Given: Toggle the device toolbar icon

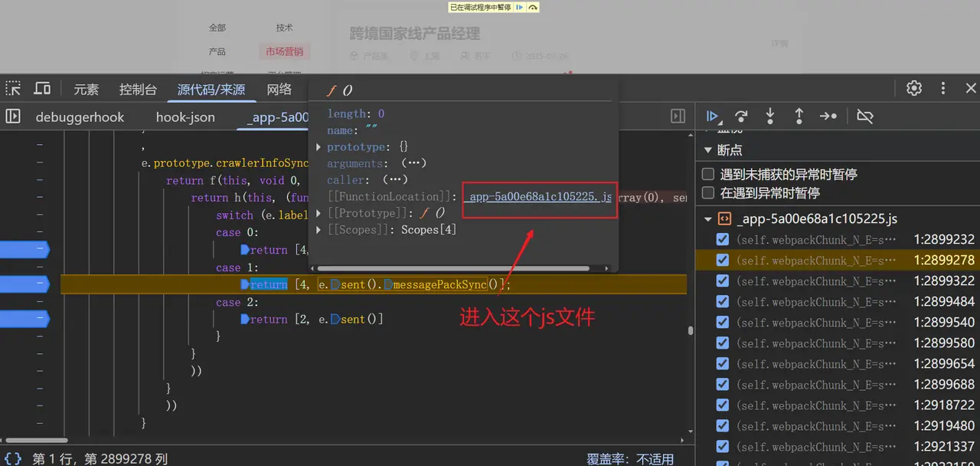Looking at the screenshot, I should tap(42, 89).
